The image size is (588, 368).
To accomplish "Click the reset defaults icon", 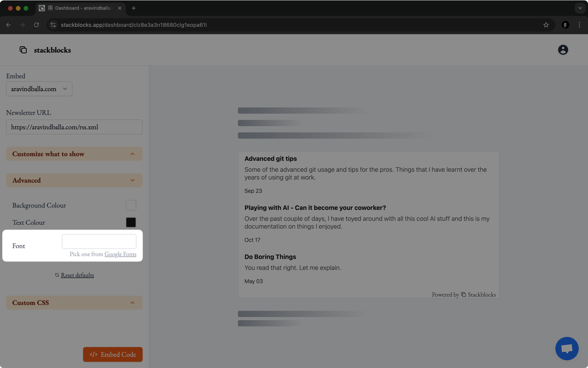I will (x=56, y=275).
